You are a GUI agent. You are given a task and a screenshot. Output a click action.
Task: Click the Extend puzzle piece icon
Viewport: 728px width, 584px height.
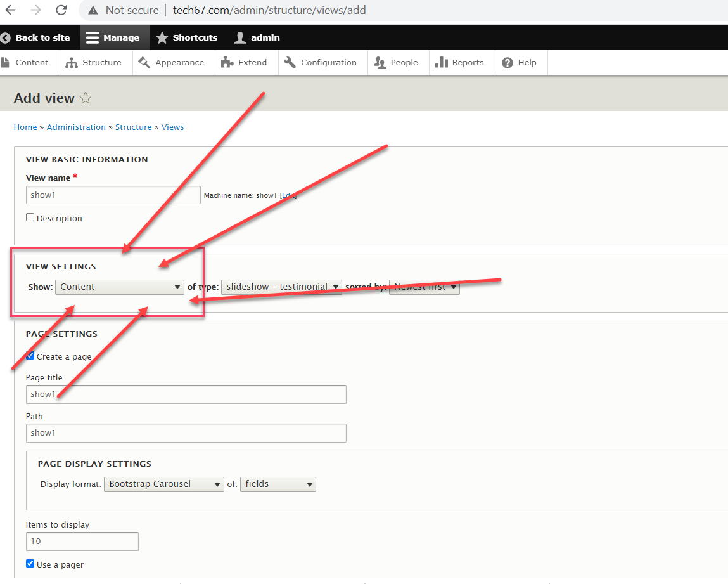227,62
